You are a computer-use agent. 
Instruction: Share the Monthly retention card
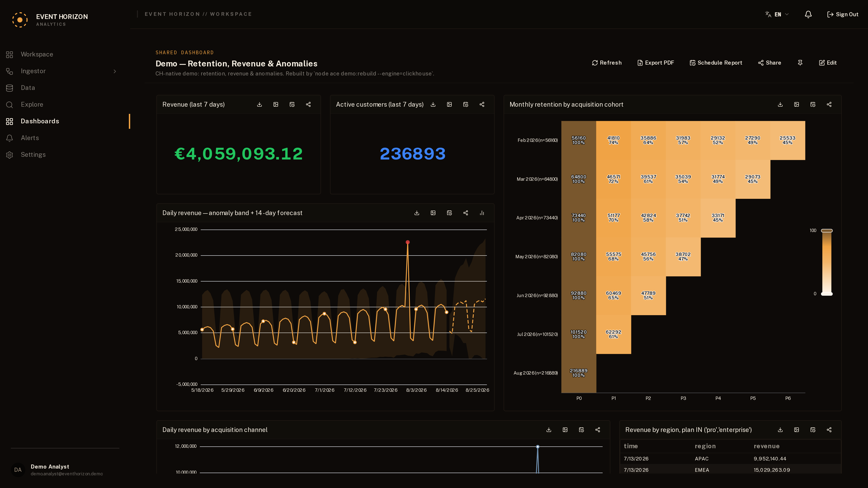coord(829,104)
